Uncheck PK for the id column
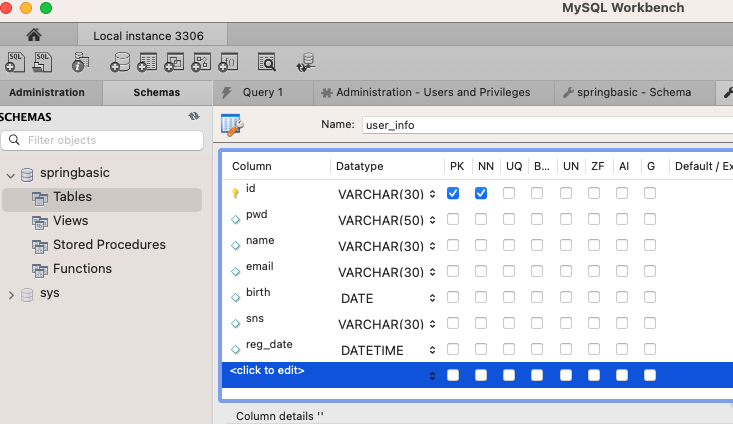The height and width of the screenshot is (424, 733). (453, 193)
